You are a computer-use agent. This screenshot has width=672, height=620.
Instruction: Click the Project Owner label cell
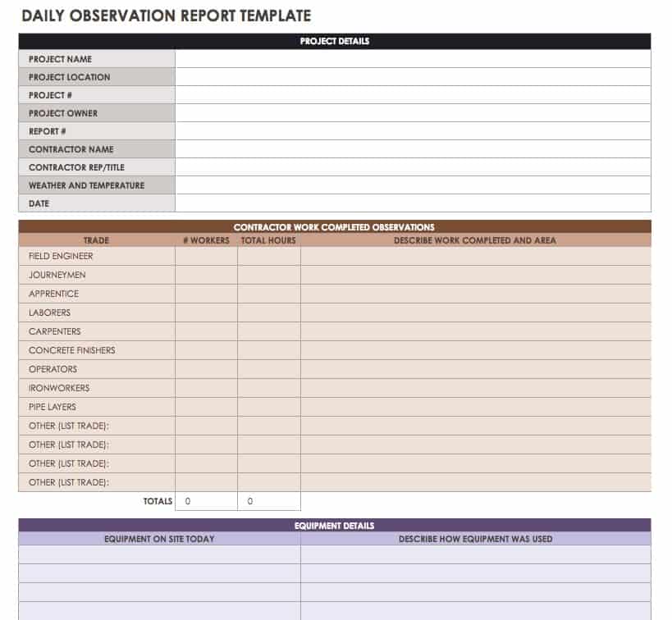click(97, 113)
